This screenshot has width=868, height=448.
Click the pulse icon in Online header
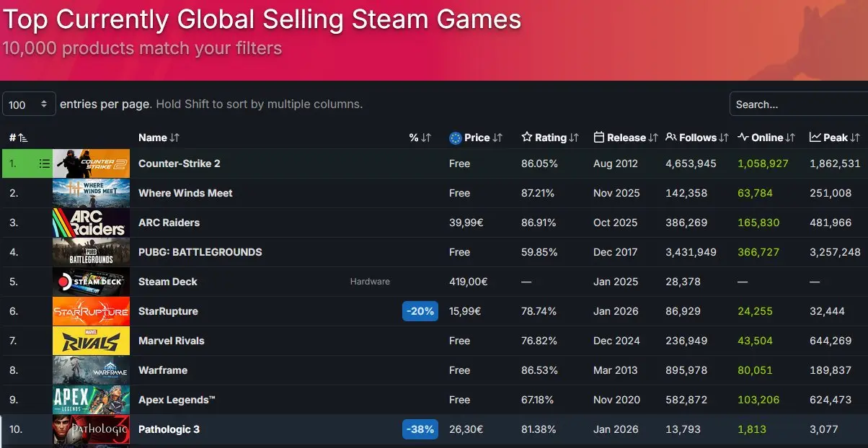[743, 138]
